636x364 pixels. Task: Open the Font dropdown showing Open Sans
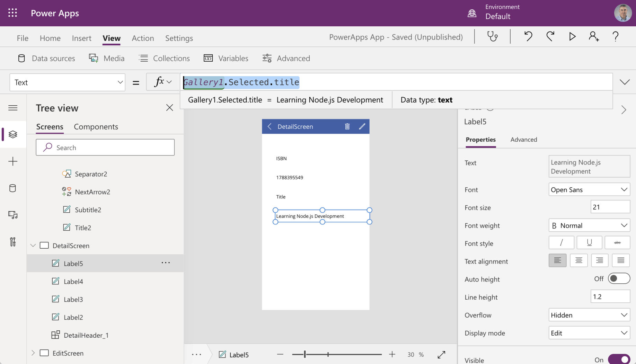(x=589, y=189)
